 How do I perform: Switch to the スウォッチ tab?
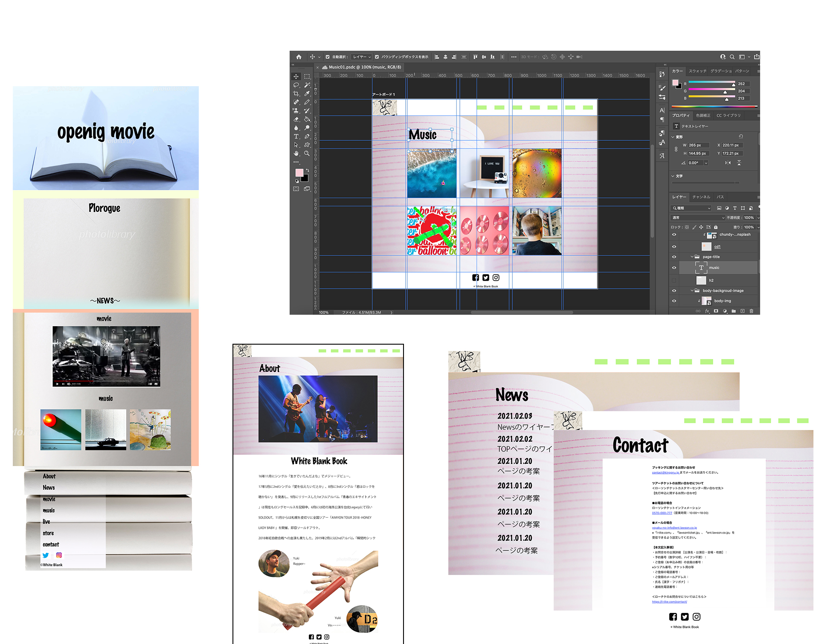697,71
